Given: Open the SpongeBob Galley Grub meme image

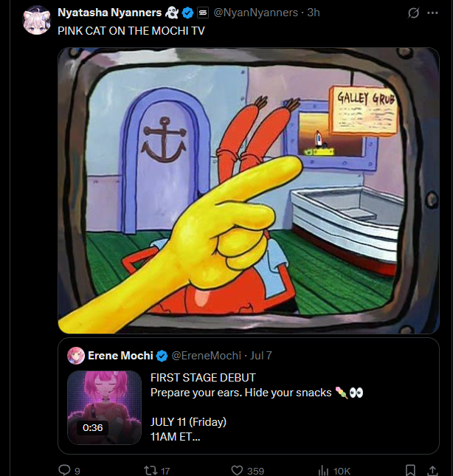Looking at the screenshot, I should click(249, 190).
